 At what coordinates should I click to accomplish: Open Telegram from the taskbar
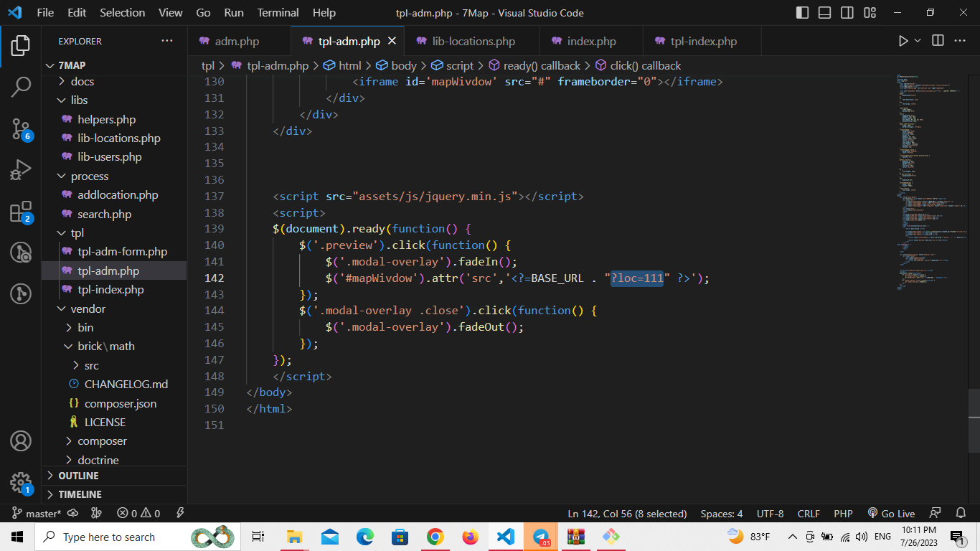540,537
